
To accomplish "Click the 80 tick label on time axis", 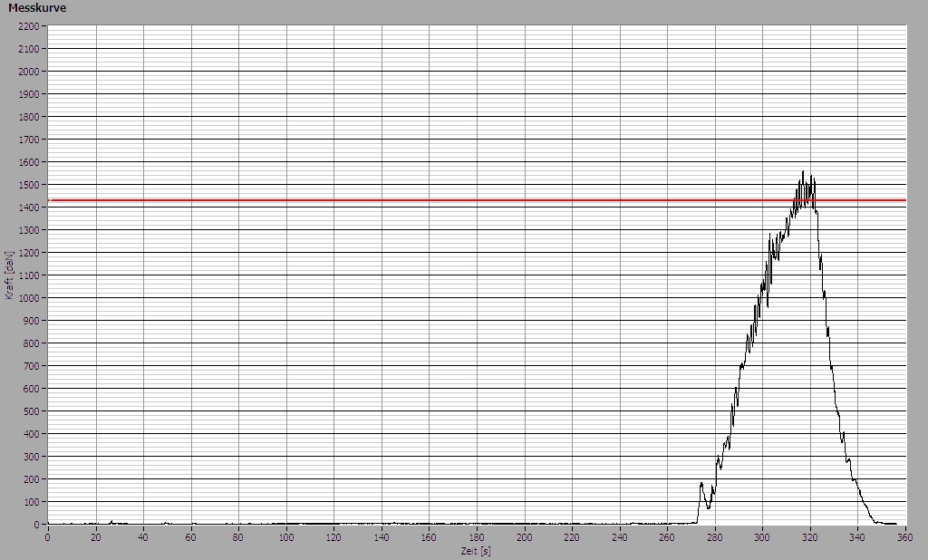I will (238, 537).
